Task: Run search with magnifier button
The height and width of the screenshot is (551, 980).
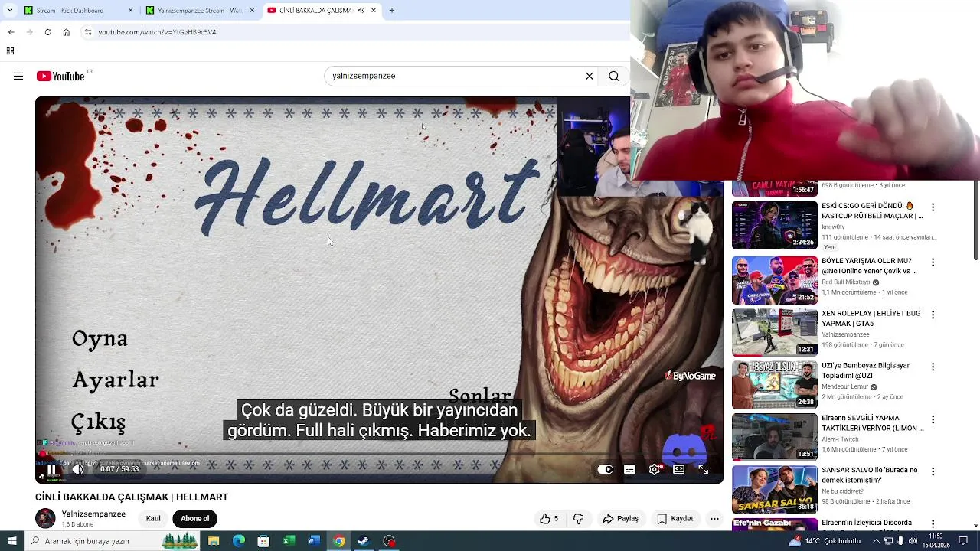Action: (614, 76)
